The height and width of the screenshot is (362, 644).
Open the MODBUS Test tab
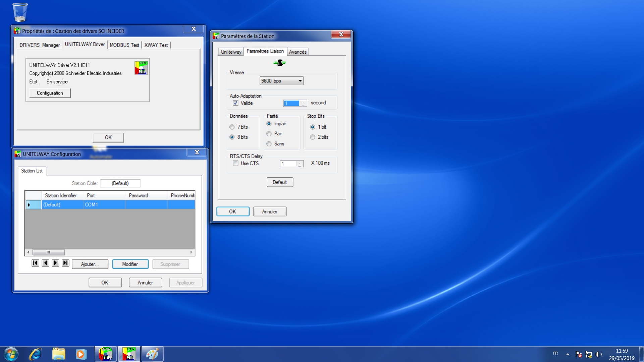[x=124, y=45]
